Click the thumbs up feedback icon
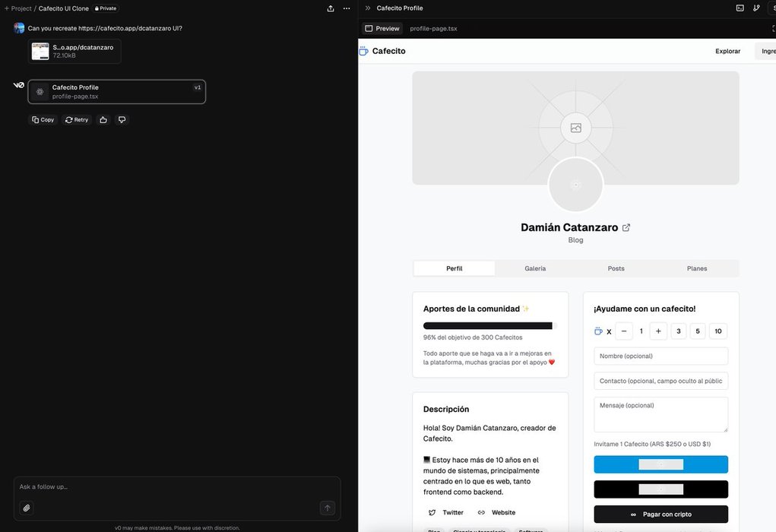This screenshot has height=532, width=776. coord(103,120)
